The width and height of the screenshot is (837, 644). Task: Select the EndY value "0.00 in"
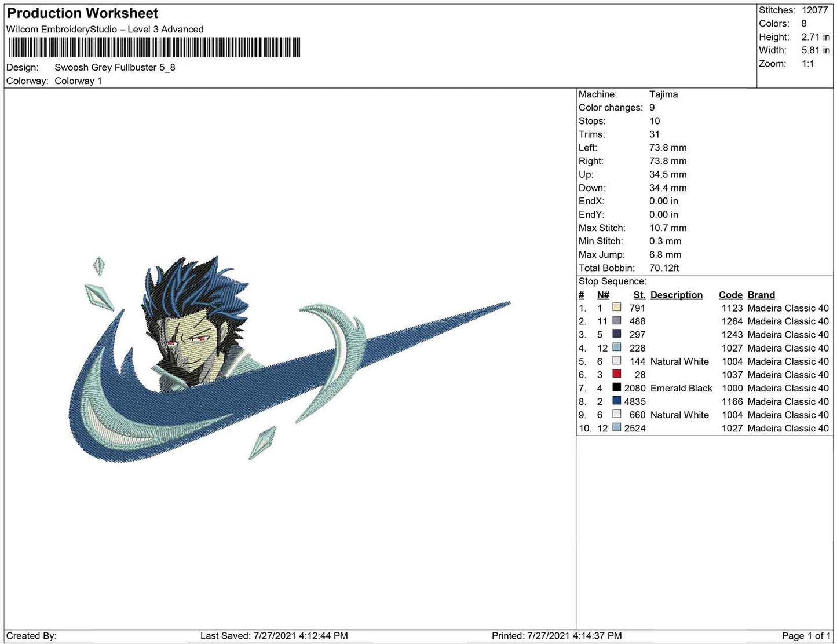point(664,214)
